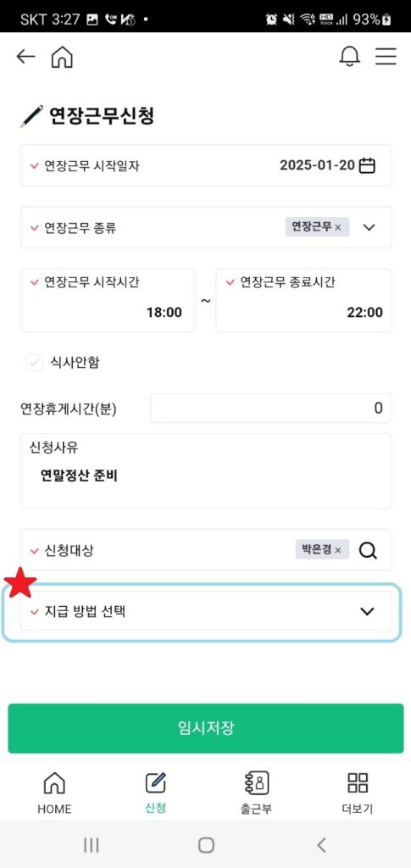Image resolution: width=411 pixels, height=868 pixels.
Task: Tap the back arrow icon
Action: tap(25, 57)
